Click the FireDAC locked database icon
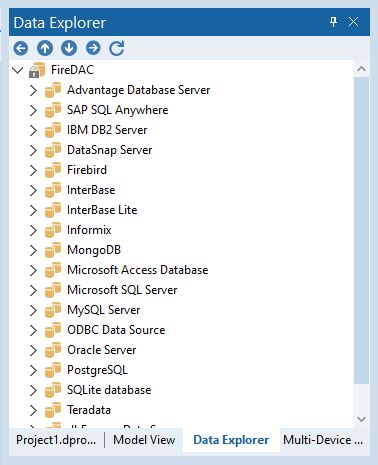Screen dimensions: 378x465 [37, 70]
